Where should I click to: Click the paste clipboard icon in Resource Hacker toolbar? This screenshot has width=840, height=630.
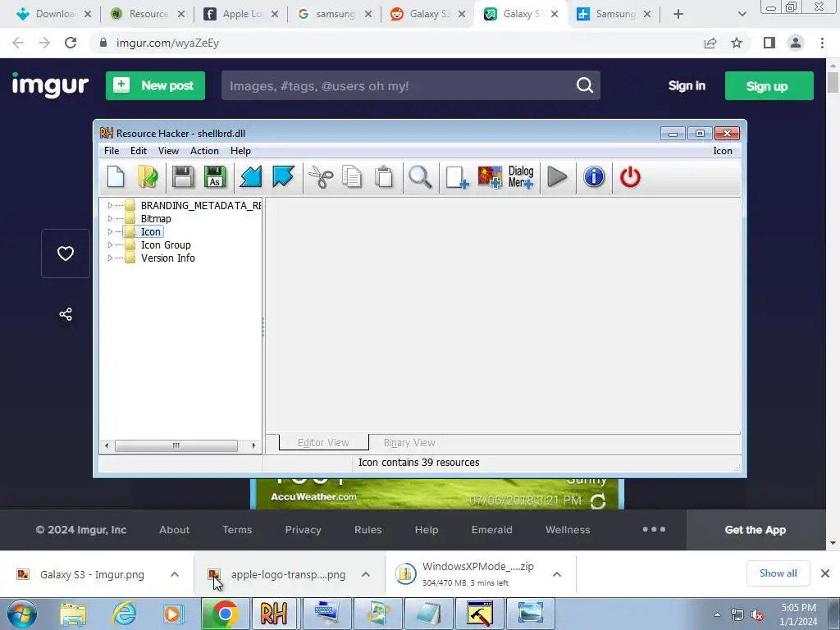[x=384, y=177]
